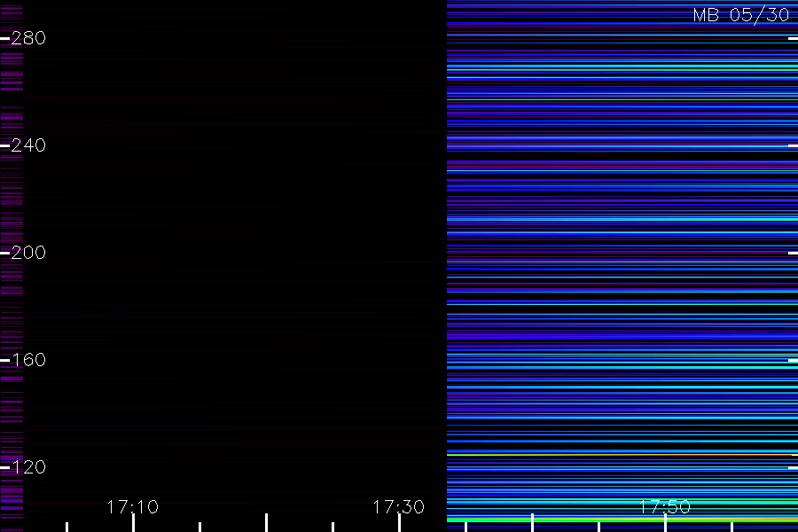Click the 200 frequency axis label
Viewport: 798px width, 532px height.
point(28,253)
